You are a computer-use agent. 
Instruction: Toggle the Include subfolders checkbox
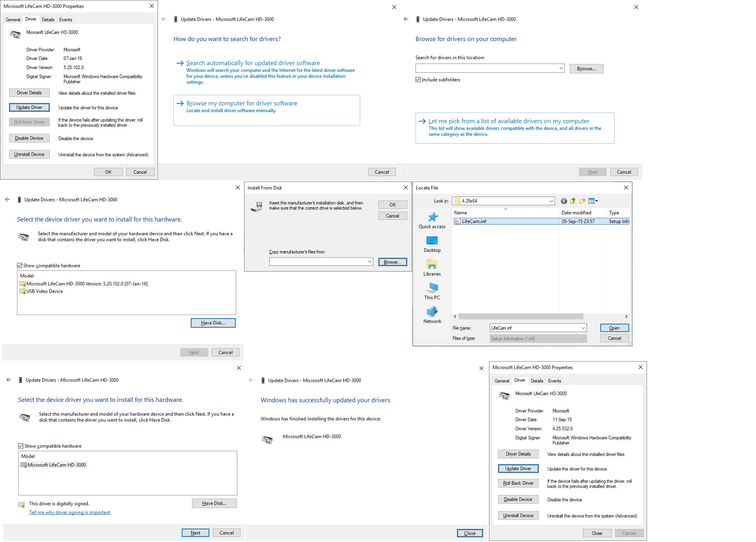coord(418,80)
